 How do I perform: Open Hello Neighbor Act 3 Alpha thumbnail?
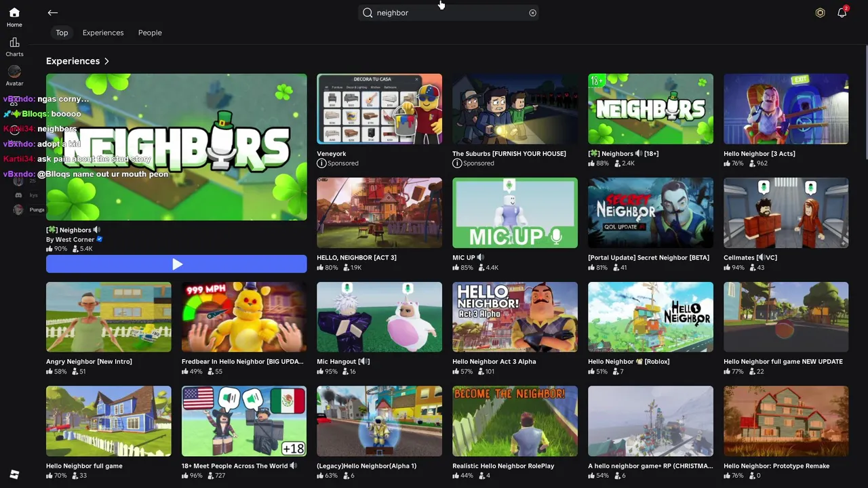(x=515, y=317)
